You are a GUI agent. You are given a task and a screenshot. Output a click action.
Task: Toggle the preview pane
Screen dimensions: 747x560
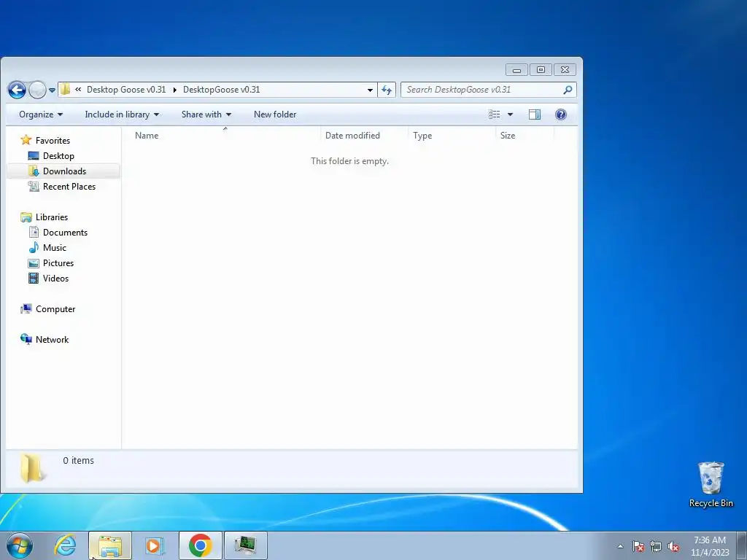click(535, 114)
